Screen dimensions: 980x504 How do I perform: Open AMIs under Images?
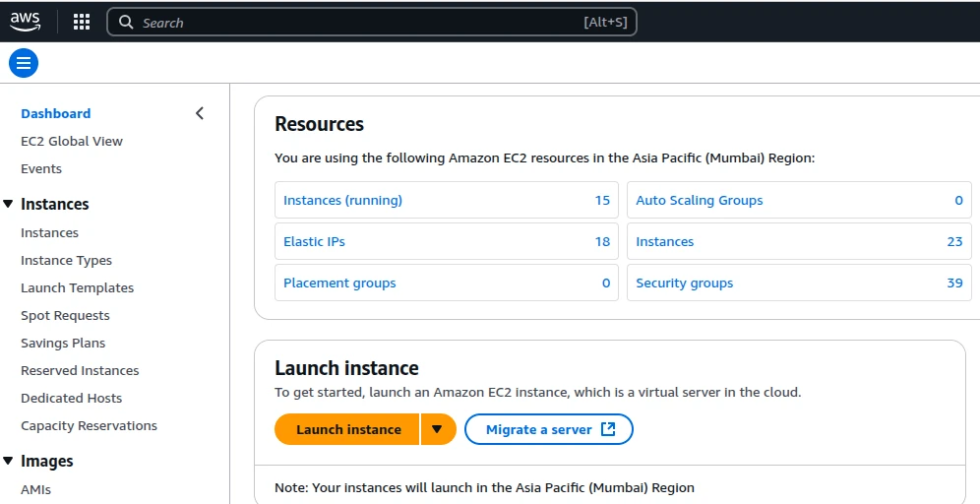[35, 489]
